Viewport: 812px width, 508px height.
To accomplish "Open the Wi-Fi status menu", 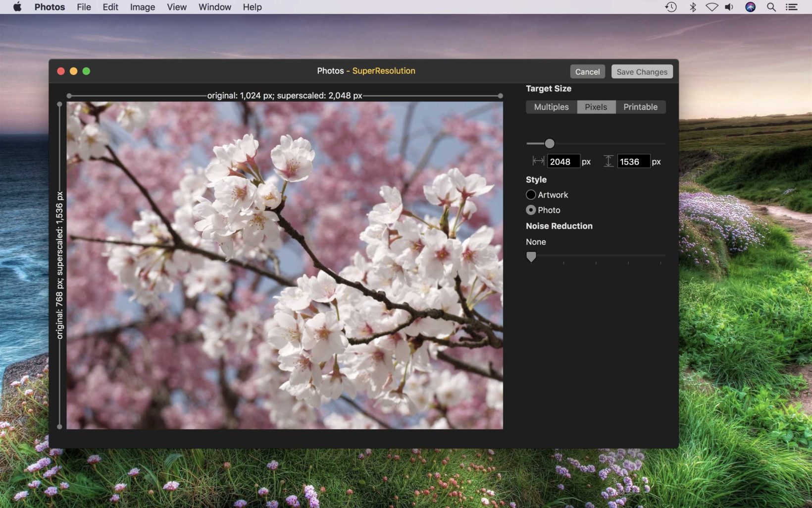I will [x=711, y=7].
